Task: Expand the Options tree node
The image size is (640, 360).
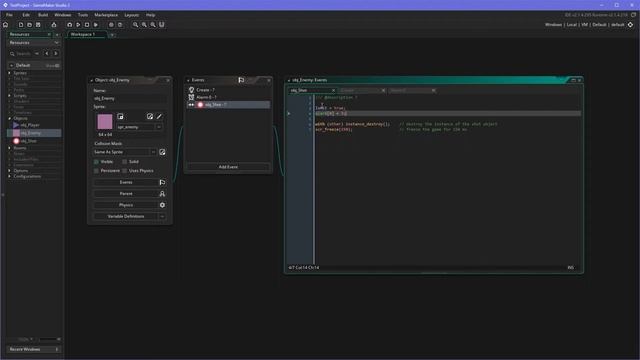Action: coord(9,171)
